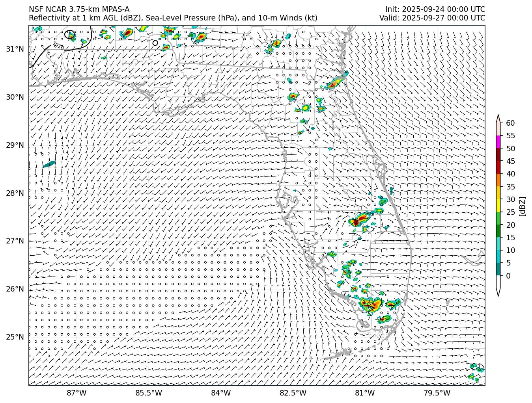Click the 1010 pressure contour label
The width and height of the screenshot is (532, 403).
point(58,46)
